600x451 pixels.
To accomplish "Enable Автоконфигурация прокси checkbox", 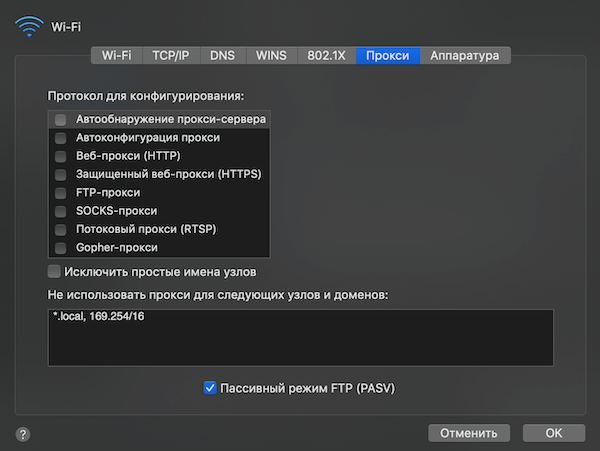I will tap(61, 138).
